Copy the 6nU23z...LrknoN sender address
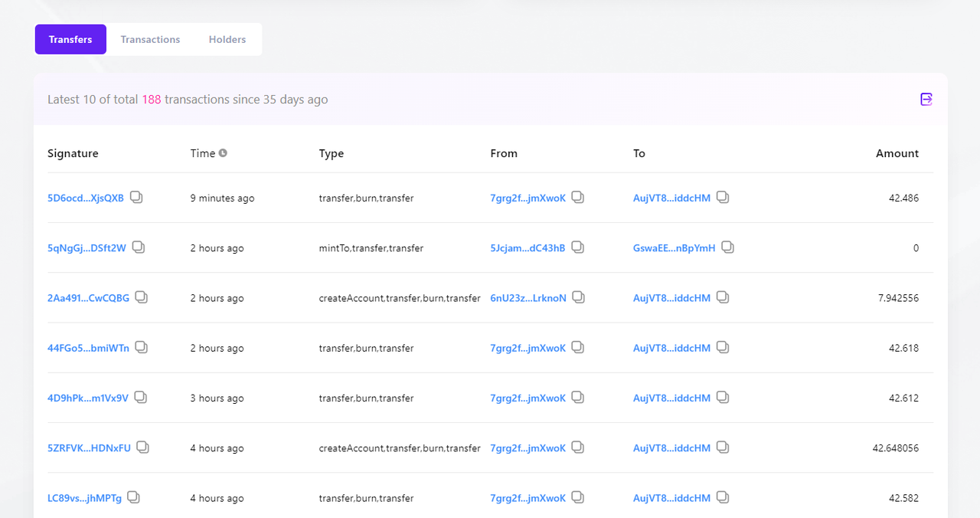 tap(579, 297)
